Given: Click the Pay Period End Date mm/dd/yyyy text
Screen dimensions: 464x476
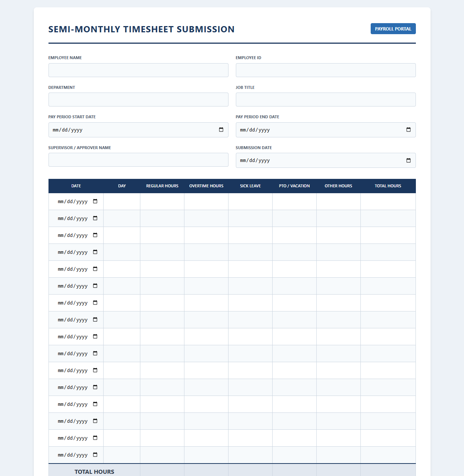Looking at the screenshot, I should coord(255,130).
